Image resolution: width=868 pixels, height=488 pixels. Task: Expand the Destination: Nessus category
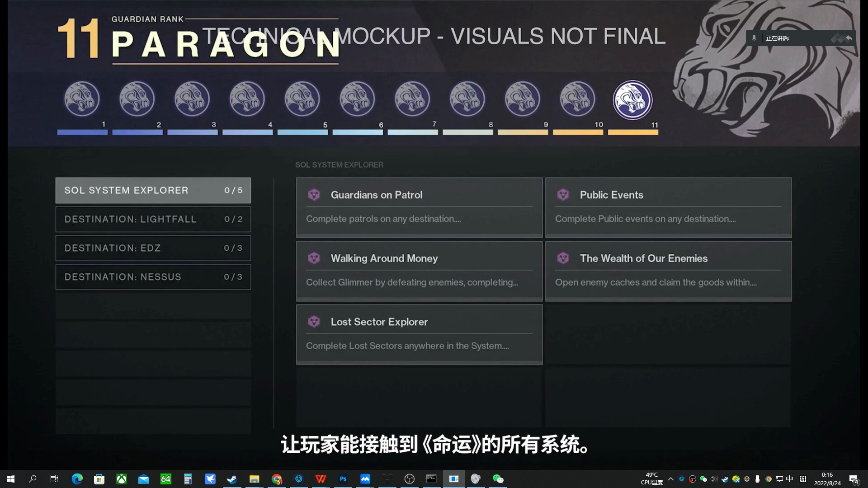point(153,277)
